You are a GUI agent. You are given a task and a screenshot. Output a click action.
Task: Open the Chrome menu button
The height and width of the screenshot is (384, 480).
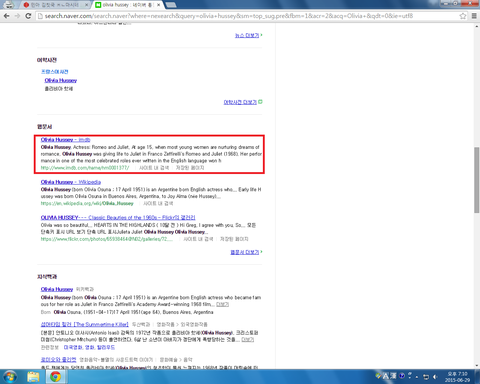pyautogui.click(x=474, y=16)
